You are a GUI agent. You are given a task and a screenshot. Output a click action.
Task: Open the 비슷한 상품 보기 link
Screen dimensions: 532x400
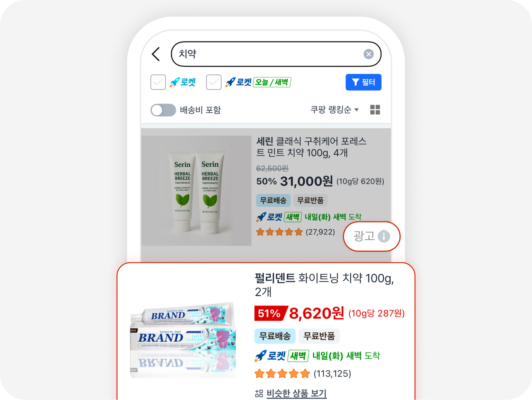click(297, 393)
